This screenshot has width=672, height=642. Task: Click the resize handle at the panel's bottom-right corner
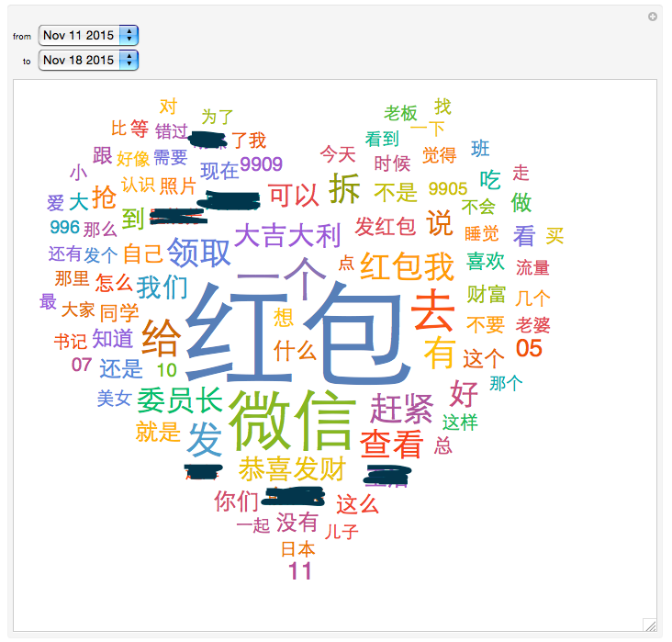650,625
